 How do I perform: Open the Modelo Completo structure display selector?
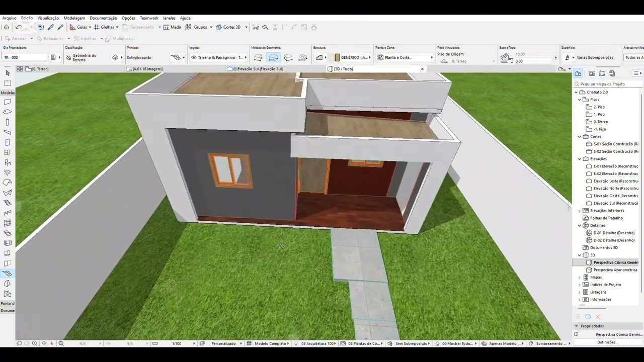coord(271,343)
